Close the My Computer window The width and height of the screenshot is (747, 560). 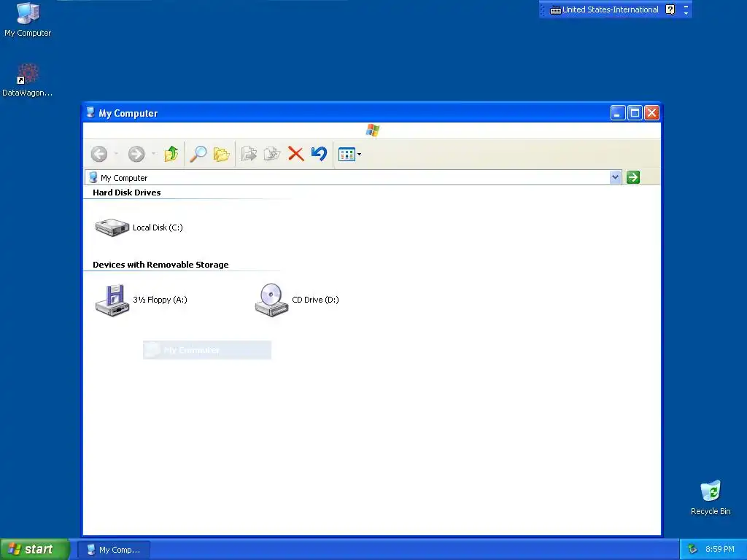(651, 113)
